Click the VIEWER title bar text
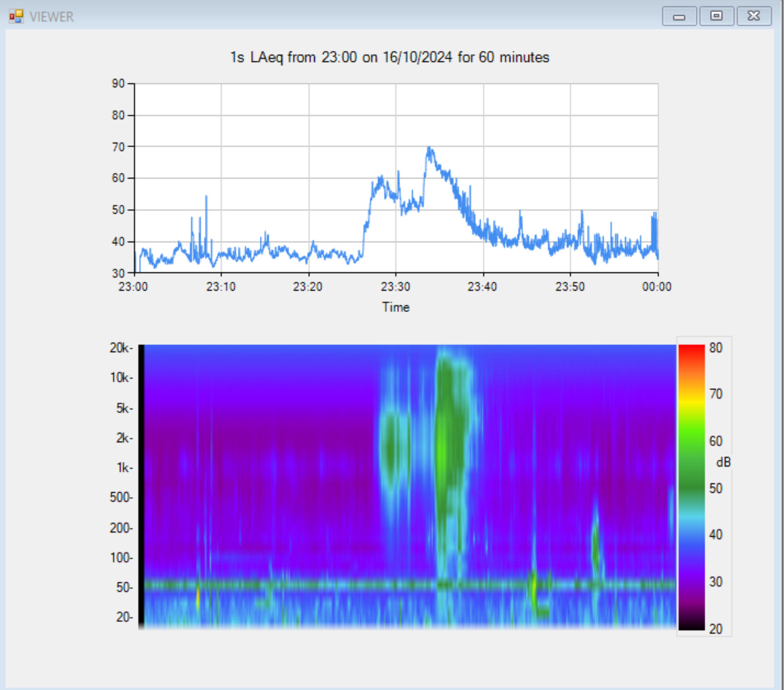This screenshot has height=690, width=784. (x=51, y=17)
